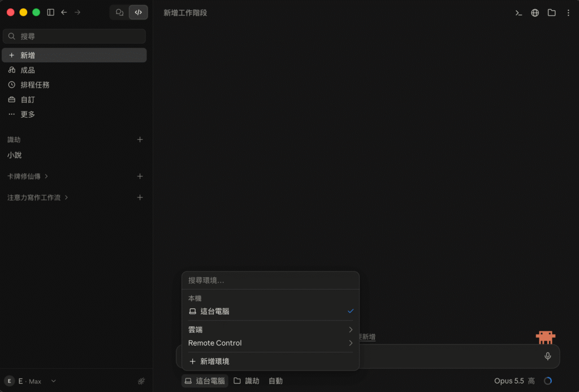Open the E · Max account dropdown
579x392 pixels.
31,381
